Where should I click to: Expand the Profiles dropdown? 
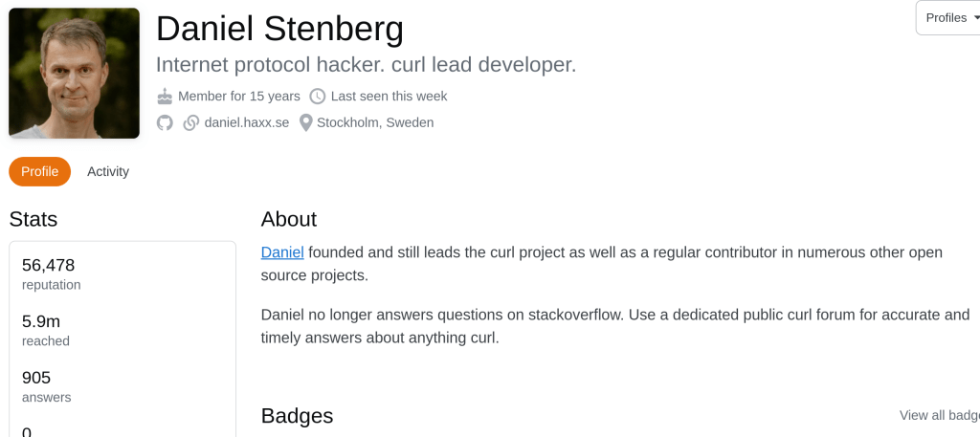950,18
